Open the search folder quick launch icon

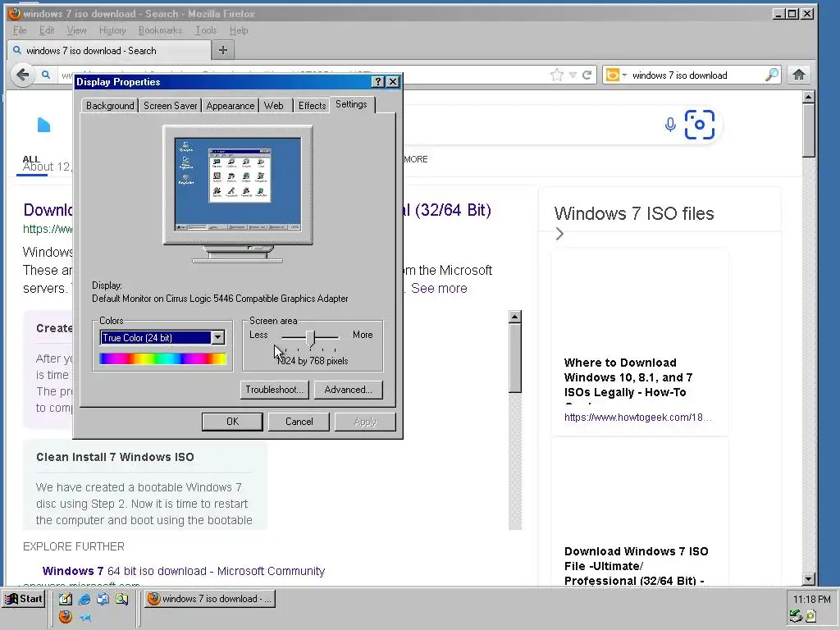click(x=121, y=599)
